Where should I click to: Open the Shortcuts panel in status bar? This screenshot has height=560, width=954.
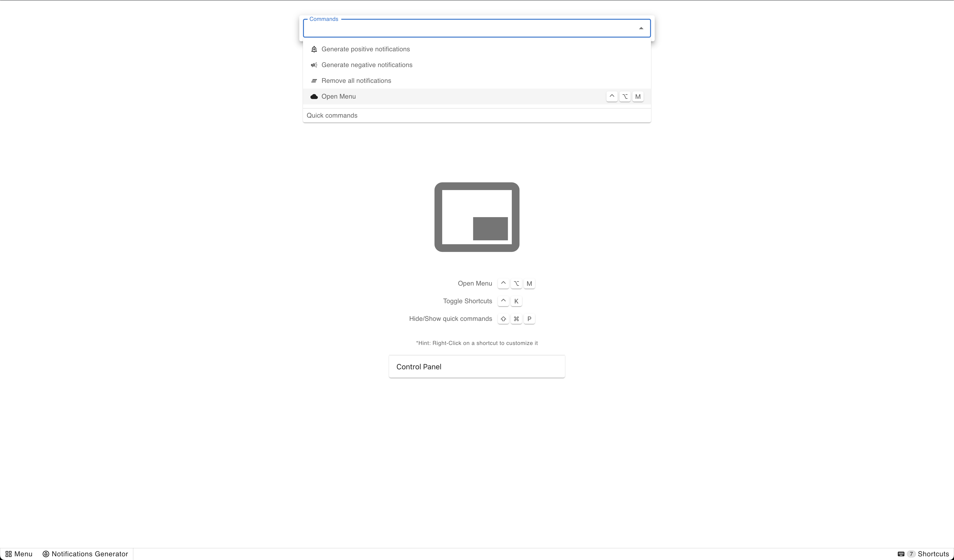coord(924,554)
